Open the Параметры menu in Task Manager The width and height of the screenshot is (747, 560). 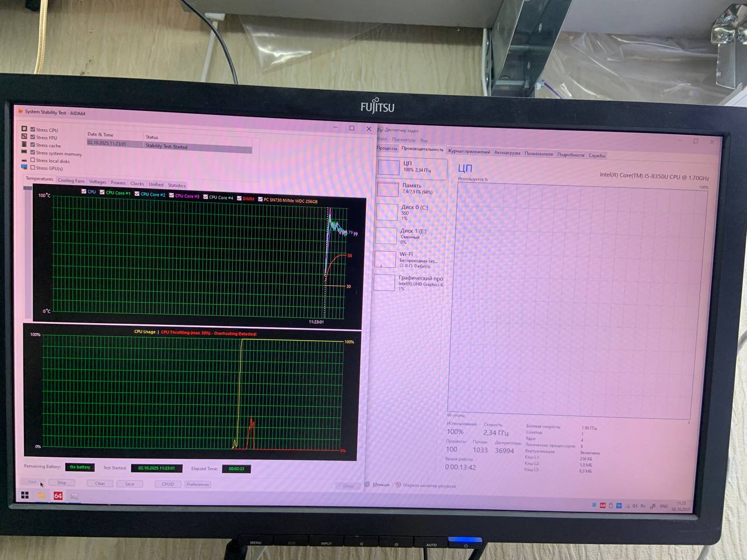tap(404, 140)
